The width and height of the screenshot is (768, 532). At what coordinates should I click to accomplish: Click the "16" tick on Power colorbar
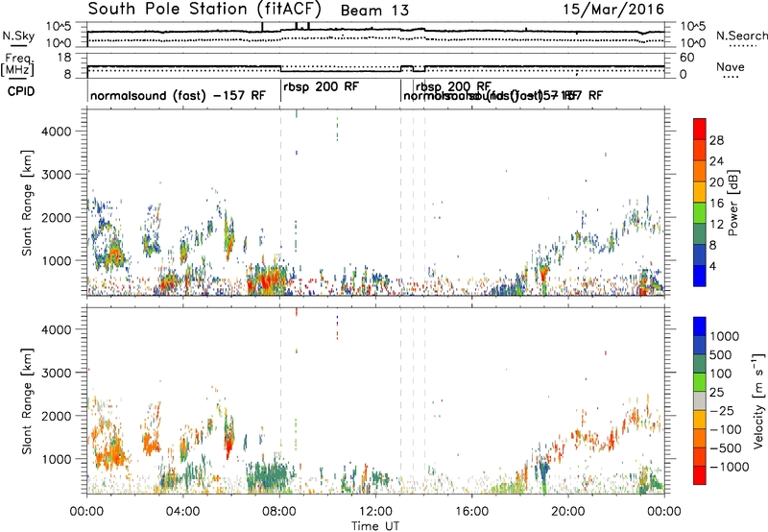tap(716, 204)
